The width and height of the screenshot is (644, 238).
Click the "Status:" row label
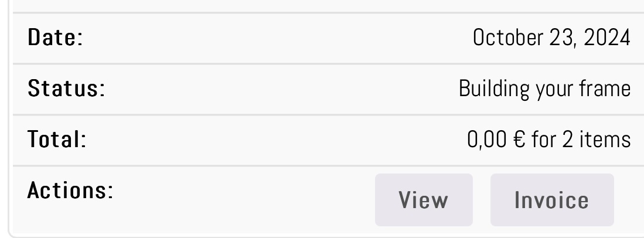coord(66,89)
